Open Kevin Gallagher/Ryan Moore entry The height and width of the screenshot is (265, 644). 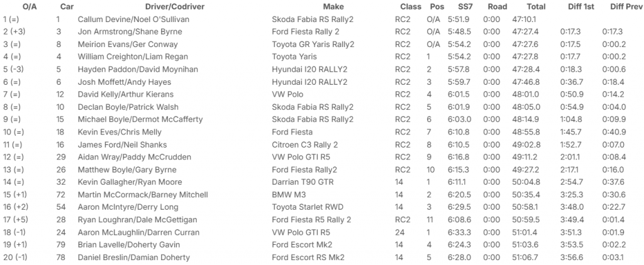click(130, 182)
